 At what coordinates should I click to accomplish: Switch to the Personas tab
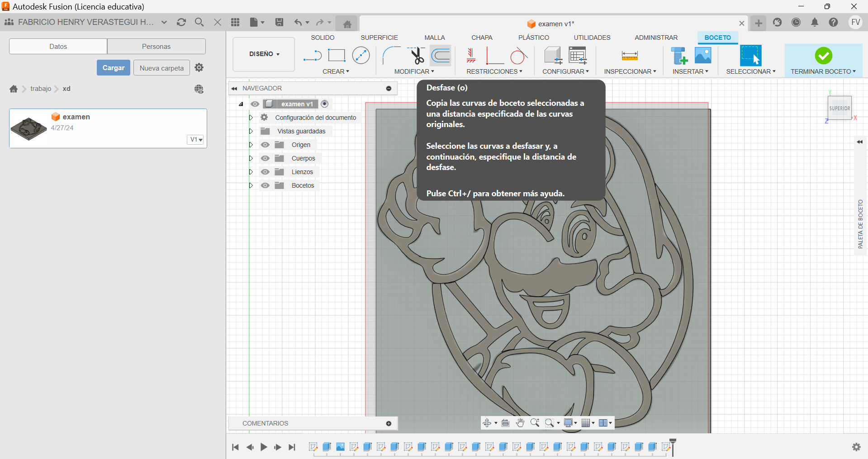[157, 46]
